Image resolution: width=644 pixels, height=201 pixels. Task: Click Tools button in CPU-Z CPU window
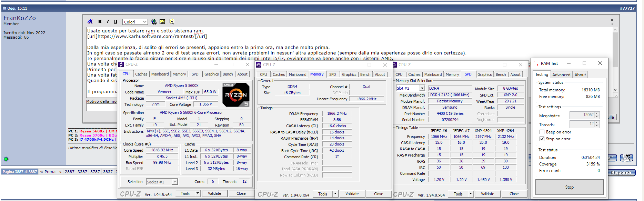point(185,193)
